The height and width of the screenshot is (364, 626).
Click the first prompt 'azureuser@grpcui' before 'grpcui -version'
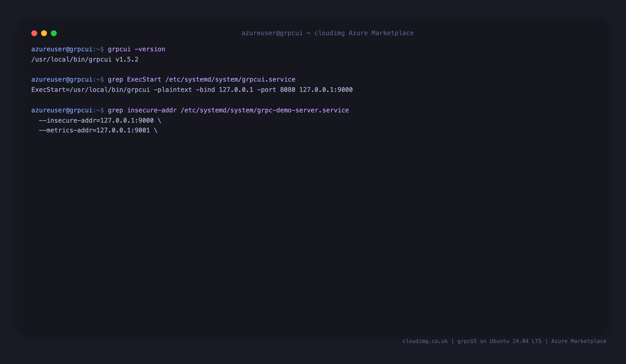tap(62, 49)
